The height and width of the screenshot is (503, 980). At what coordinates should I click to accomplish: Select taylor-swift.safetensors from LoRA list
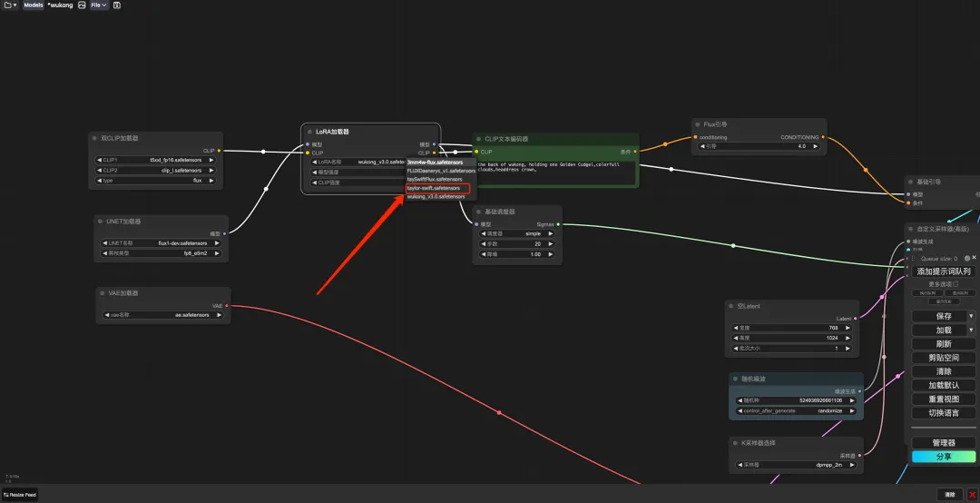coord(439,188)
